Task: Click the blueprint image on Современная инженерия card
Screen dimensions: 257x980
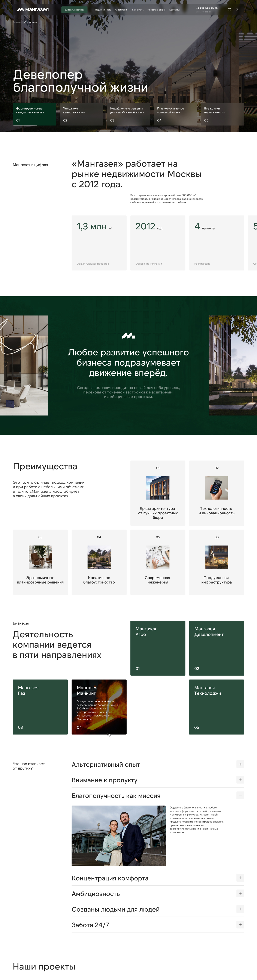Action: point(158,557)
